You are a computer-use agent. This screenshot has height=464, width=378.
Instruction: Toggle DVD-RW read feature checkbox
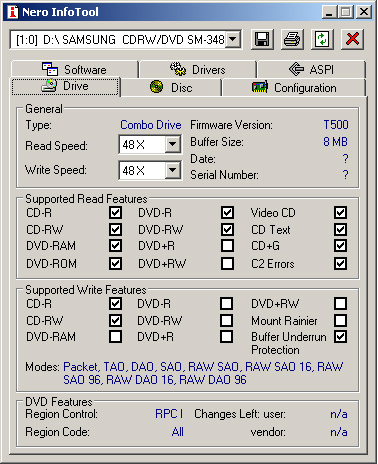tap(227, 229)
